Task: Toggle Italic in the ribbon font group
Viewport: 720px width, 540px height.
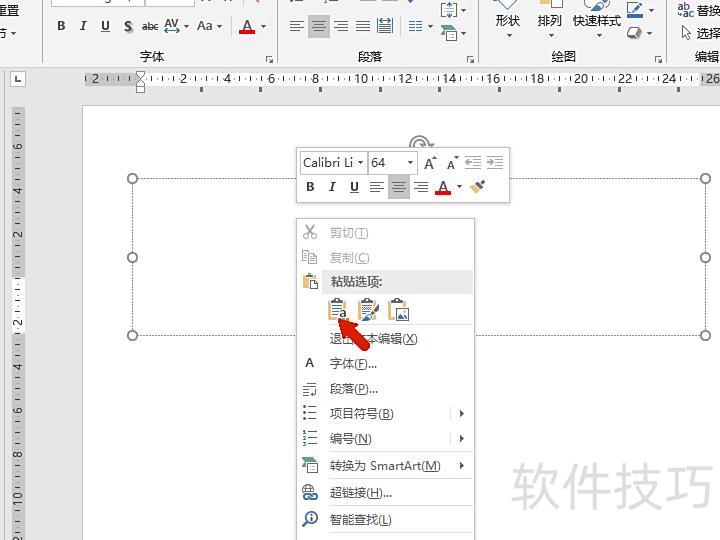Action: pos(83,26)
